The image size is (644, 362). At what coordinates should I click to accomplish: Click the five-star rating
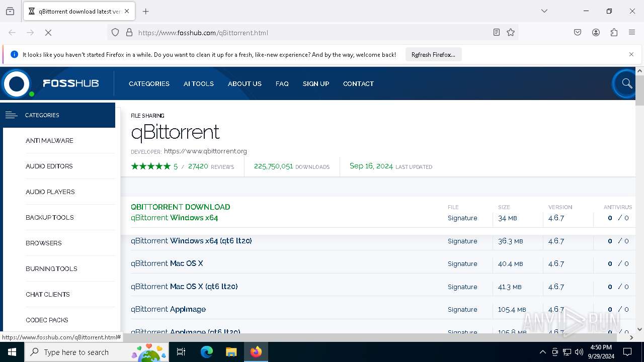[x=151, y=166]
